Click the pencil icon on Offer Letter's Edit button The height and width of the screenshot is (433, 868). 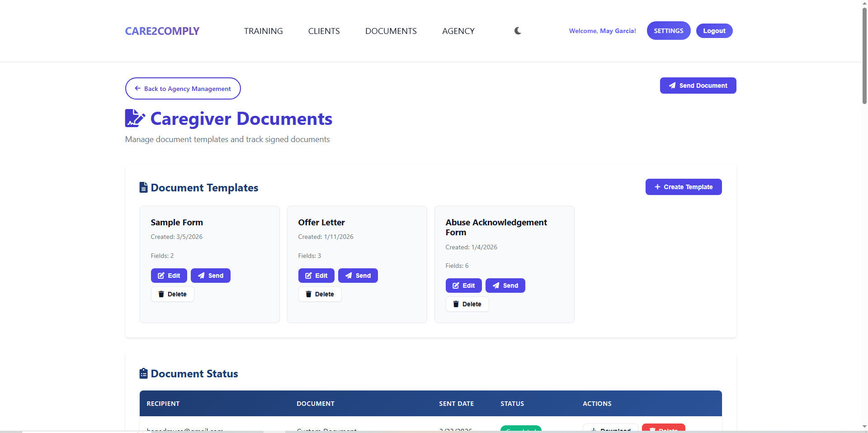(x=308, y=275)
